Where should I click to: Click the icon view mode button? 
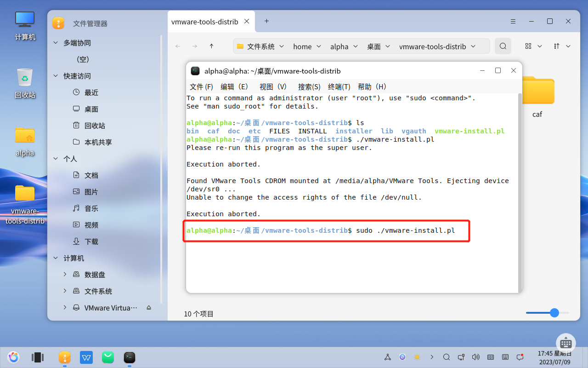click(x=528, y=46)
